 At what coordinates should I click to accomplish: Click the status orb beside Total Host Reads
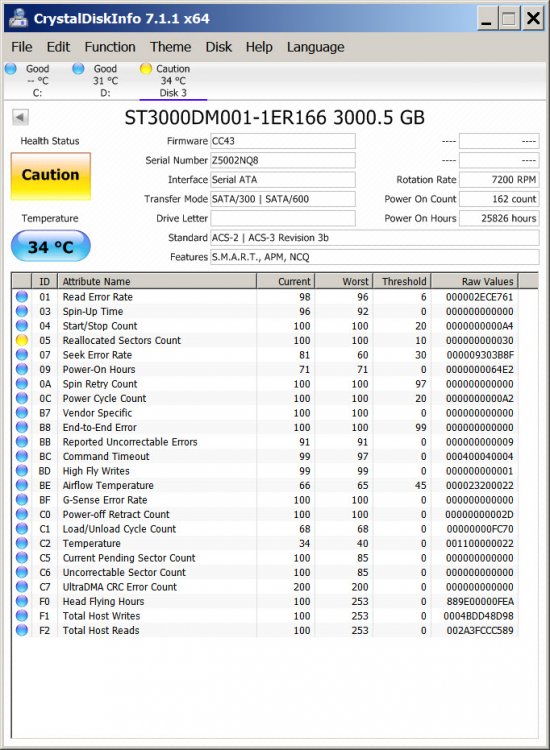coord(22,630)
